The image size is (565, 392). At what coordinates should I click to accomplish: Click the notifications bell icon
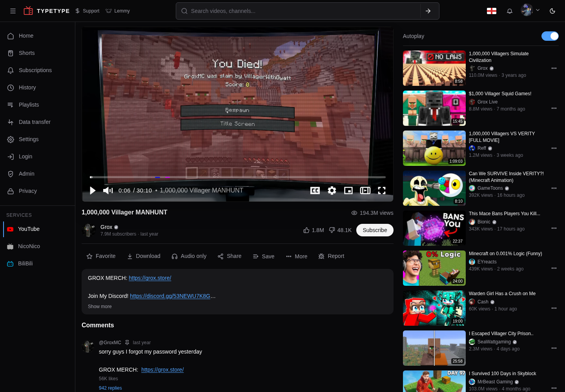(x=510, y=11)
